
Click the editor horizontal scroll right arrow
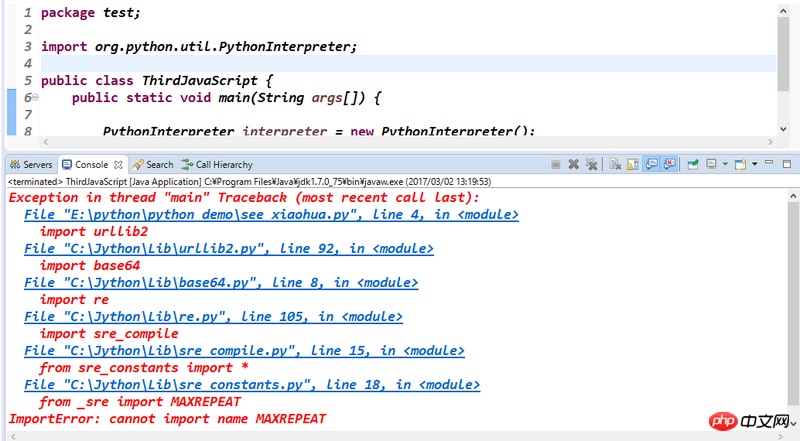click(770, 142)
